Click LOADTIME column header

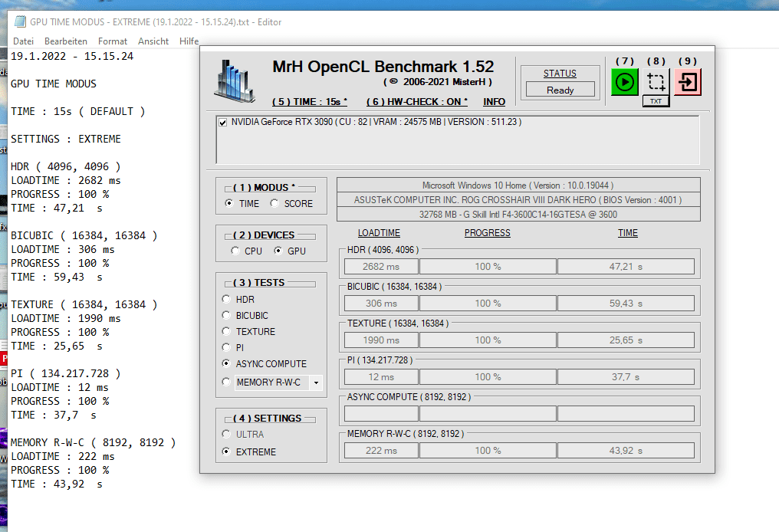coord(379,233)
